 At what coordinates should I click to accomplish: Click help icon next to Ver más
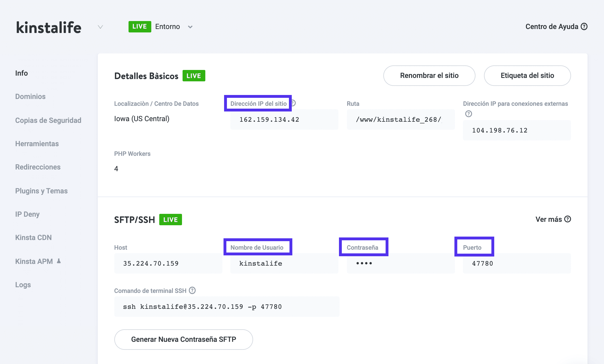[x=568, y=219]
